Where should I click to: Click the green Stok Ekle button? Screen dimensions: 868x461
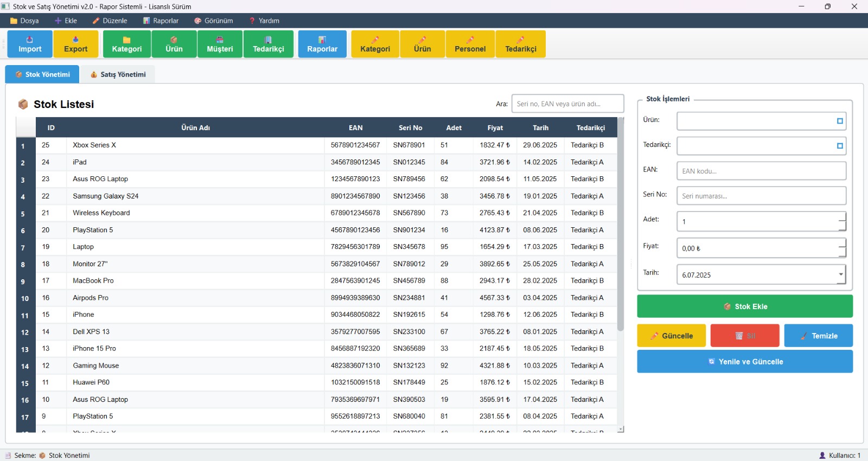tap(745, 306)
